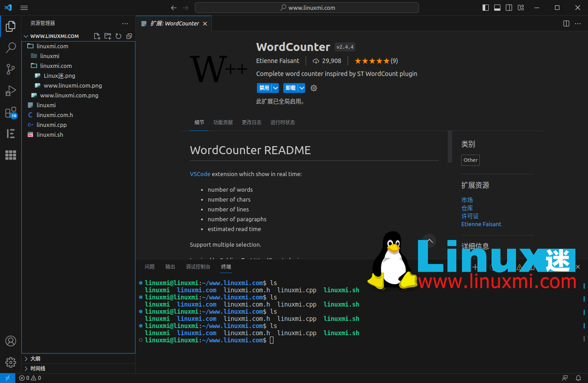Open the Run and Debug view
588x383 pixels.
point(11,91)
